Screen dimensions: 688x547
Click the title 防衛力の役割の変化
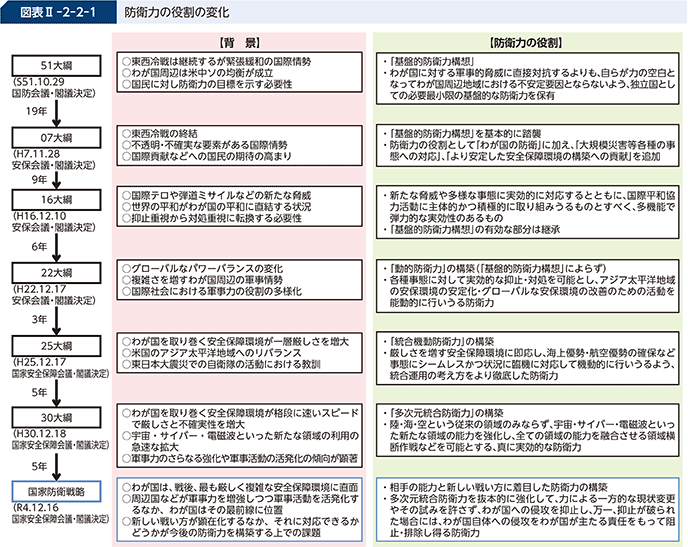tap(177, 12)
